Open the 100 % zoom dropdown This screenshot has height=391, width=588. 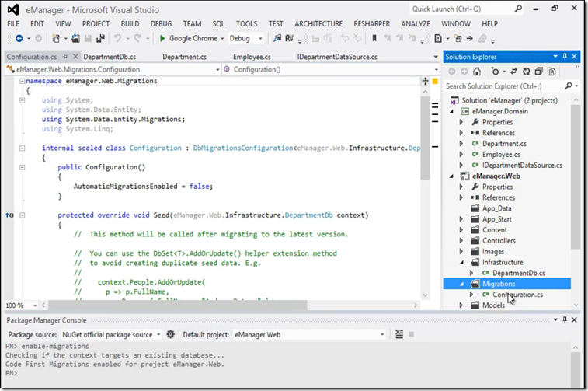[x=35, y=305]
